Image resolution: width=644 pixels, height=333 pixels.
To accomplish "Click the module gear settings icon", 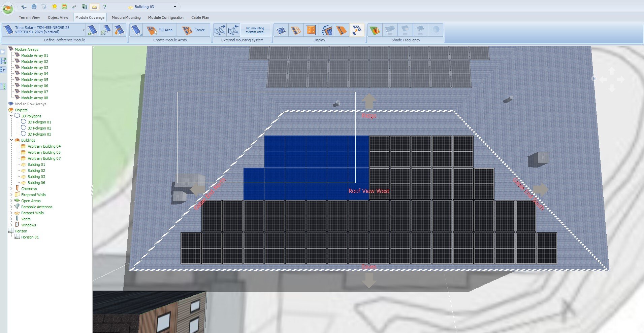I will (105, 30).
